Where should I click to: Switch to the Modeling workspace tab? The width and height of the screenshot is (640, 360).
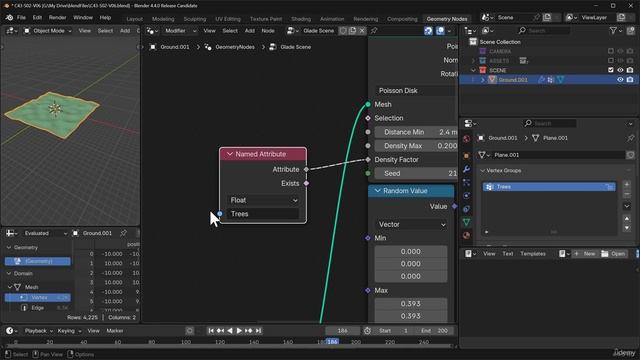163,19
